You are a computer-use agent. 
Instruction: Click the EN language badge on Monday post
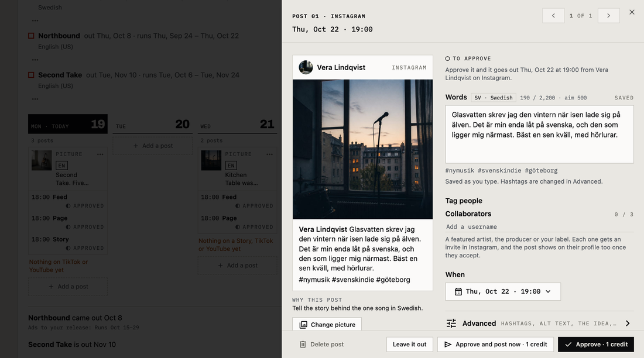click(61, 166)
